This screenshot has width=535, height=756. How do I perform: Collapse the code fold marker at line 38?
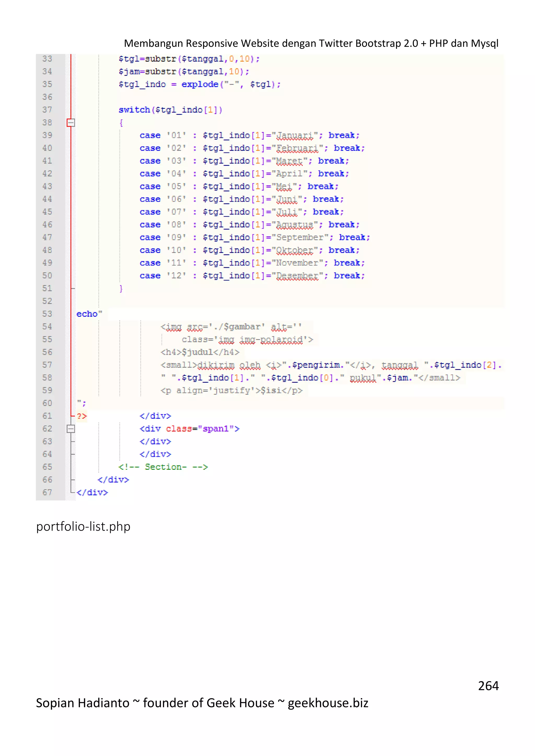click(x=71, y=122)
